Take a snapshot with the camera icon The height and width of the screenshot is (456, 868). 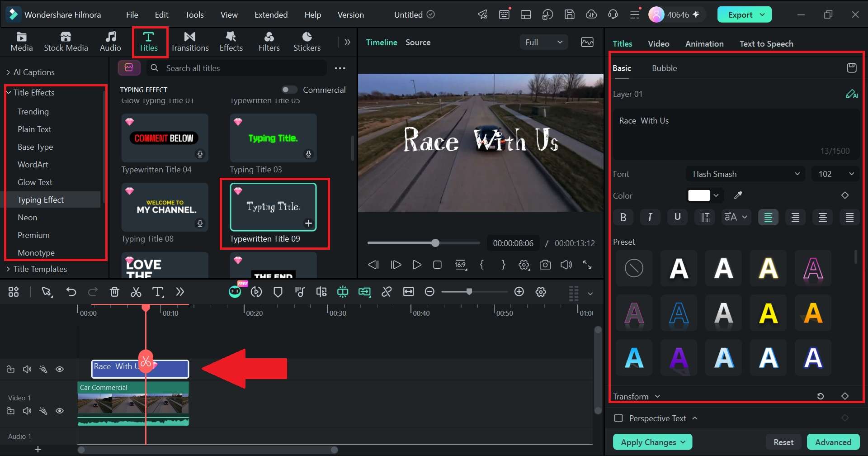tap(545, 265)
